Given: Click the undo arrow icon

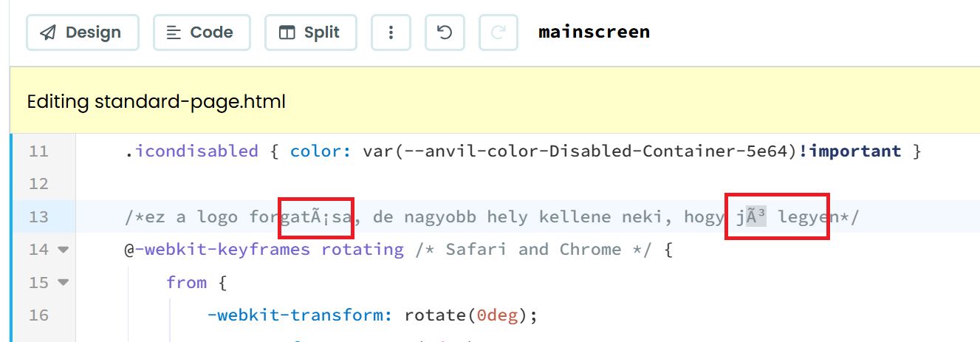Looking at the screenshot, I should pyautogui.click(x=445, y=33).
